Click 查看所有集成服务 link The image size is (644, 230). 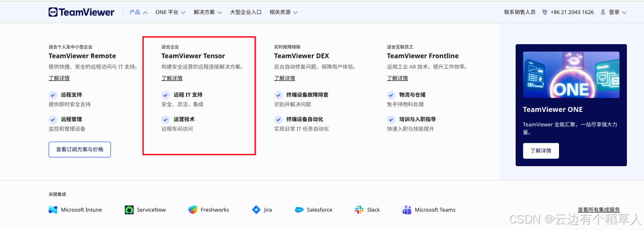pyautogui.click(x=599, y=210)
